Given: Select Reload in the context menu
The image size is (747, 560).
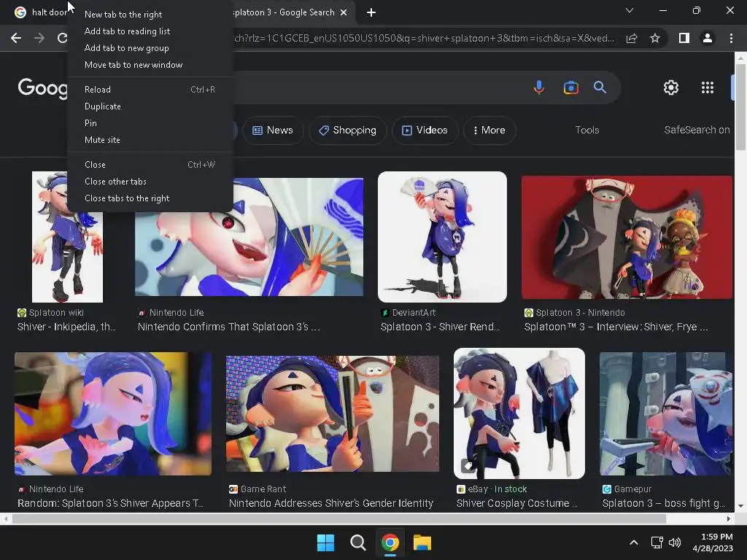Looking at the screenshot, I should click(150, 90).
